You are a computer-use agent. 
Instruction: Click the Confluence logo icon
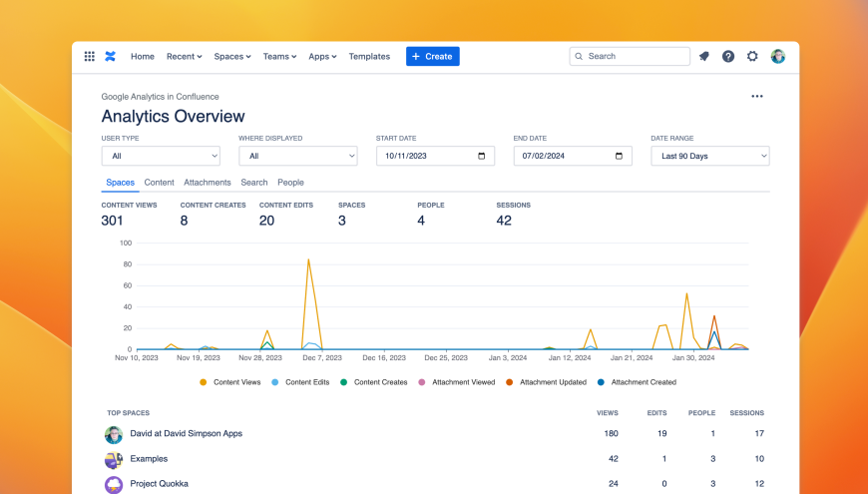pyautogui.click(x=111, y=57)
